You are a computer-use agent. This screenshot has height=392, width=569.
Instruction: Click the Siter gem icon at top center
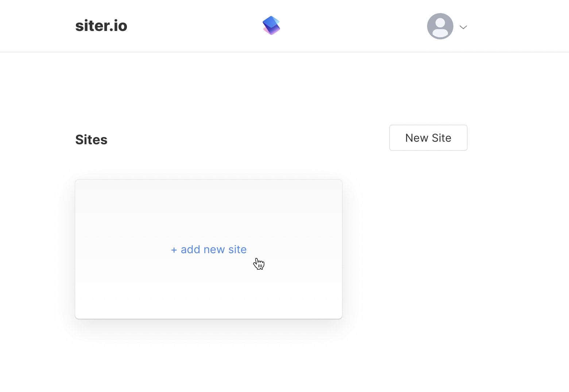point(271,26)
